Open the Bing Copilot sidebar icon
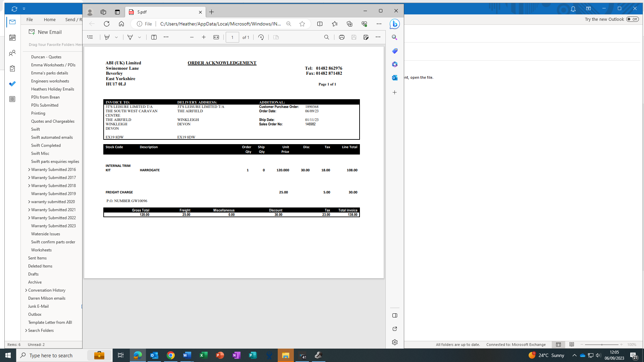 point(394,24)
